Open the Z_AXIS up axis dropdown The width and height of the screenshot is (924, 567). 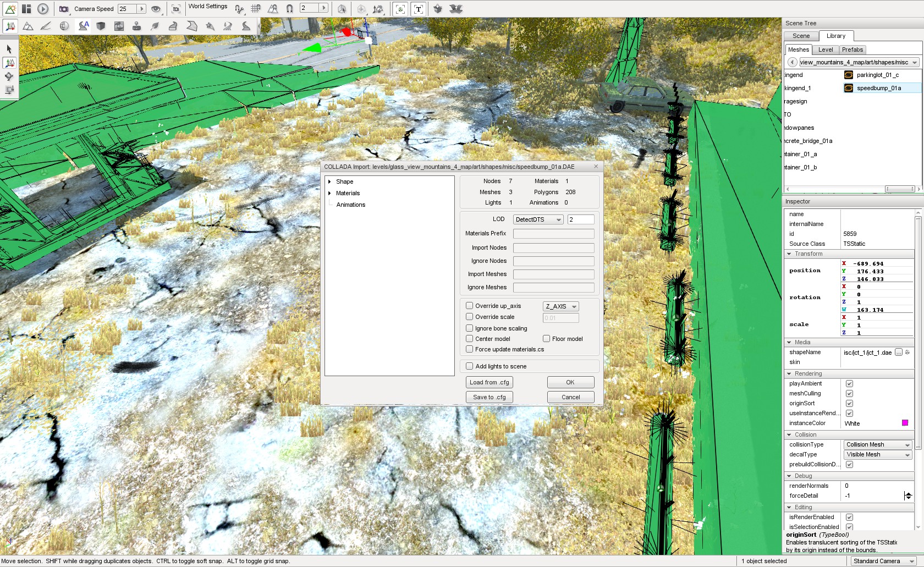click(560, 306)
